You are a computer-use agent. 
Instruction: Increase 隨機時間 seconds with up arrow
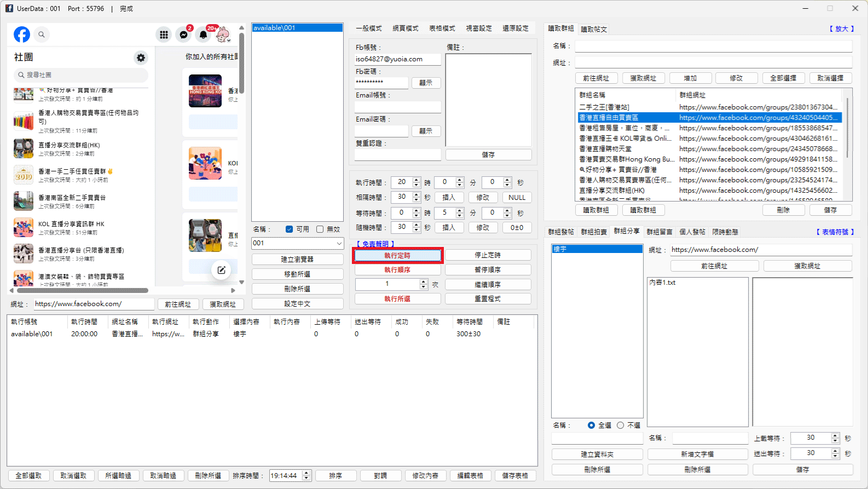416,225
